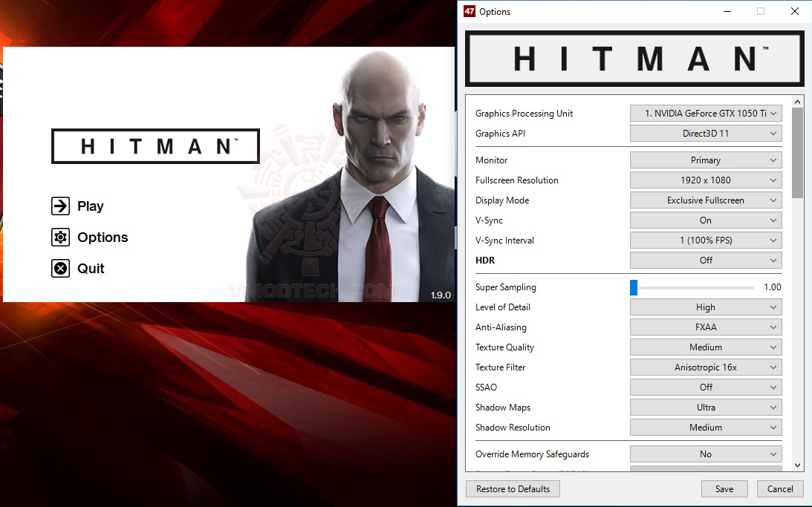Viewport: 812px width, 507px height.
Task: Click the Options list vertical scrollbar thumb
Action: (x=797, y=153)
